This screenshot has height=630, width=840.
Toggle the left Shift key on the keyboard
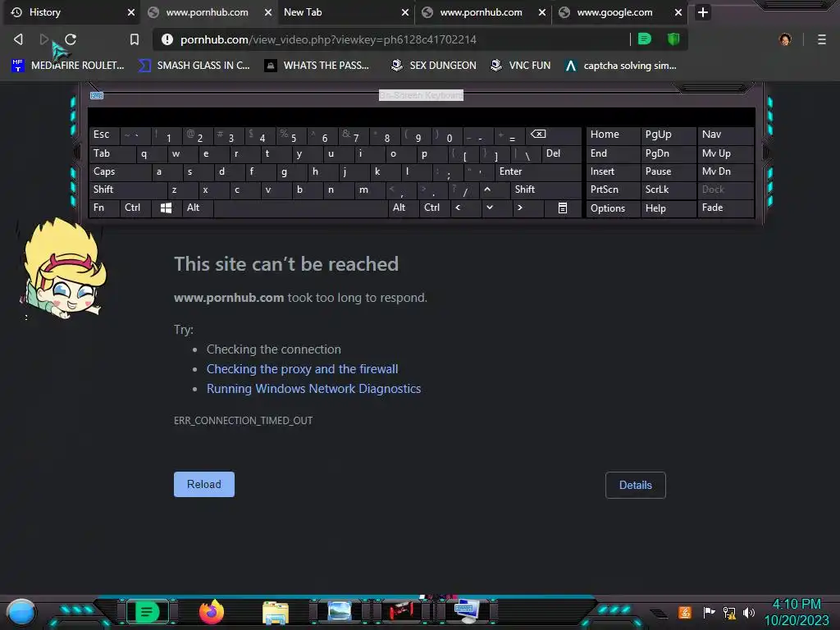pyautogui.click(x=128, y=189)
